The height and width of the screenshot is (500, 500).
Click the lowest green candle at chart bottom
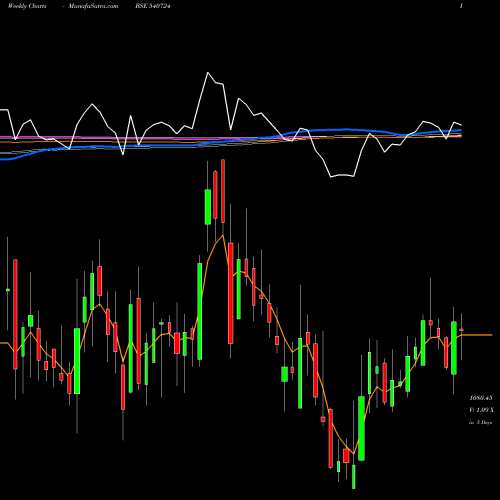click(354, 477)
